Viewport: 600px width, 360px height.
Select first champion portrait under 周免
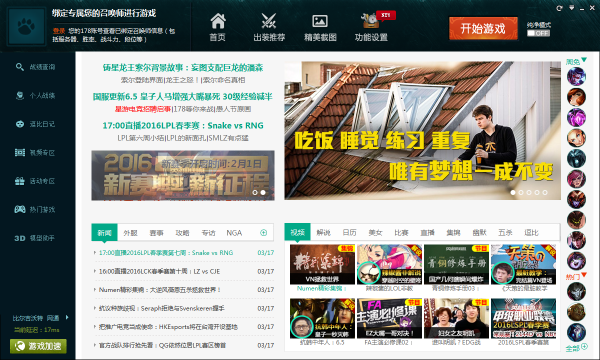(576, 76)
